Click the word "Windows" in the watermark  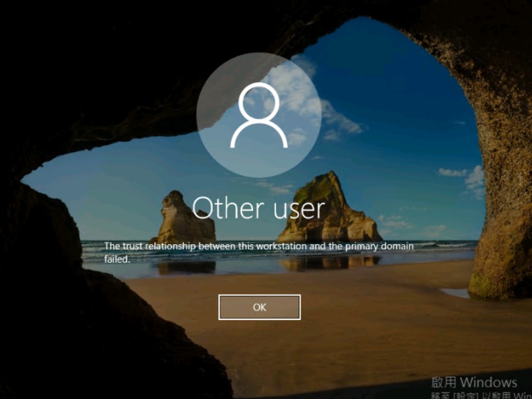pyautogui.click(x=489, y=383)
